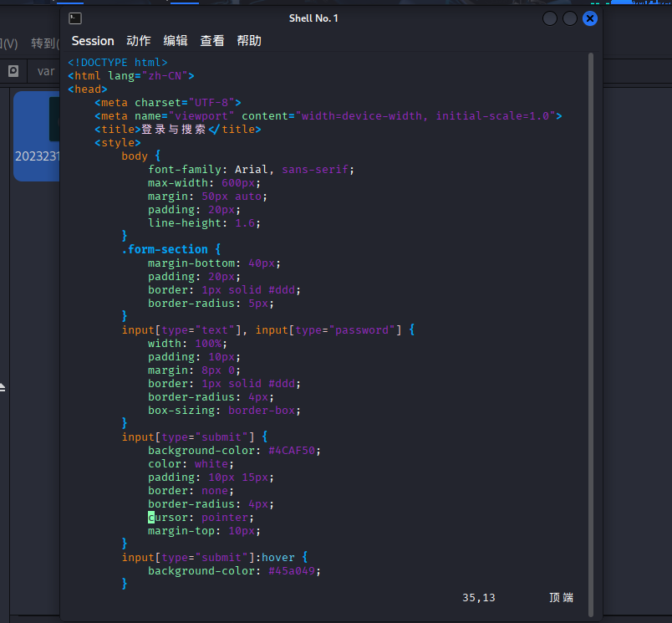Click the '<head>' tag line

click(x=88, y=89)
